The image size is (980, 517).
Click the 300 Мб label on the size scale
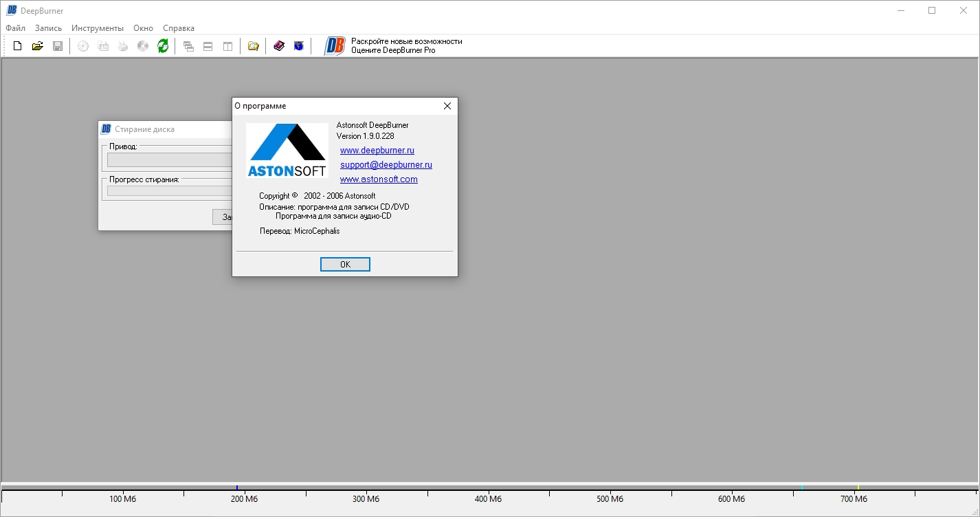[366, 499]
